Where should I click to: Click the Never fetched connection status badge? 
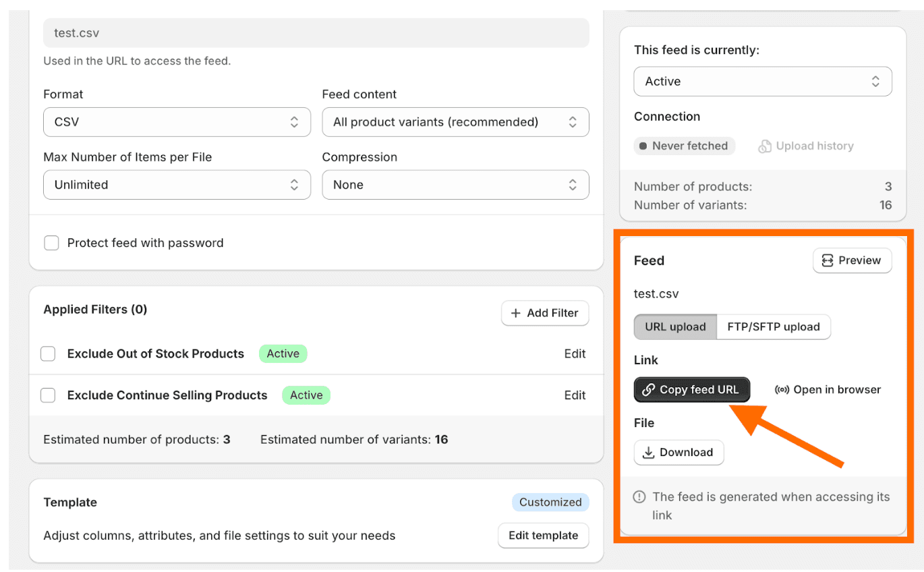coord(684,146)
